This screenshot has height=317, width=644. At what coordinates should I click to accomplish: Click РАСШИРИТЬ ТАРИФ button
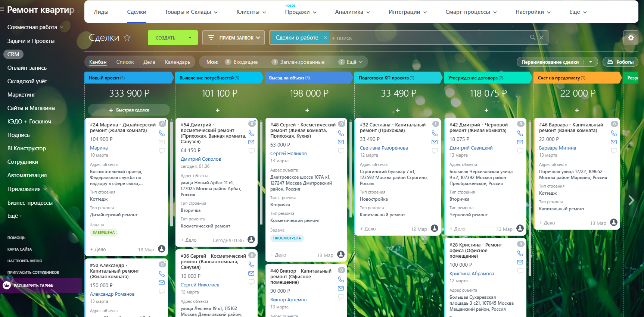(41, 286)
